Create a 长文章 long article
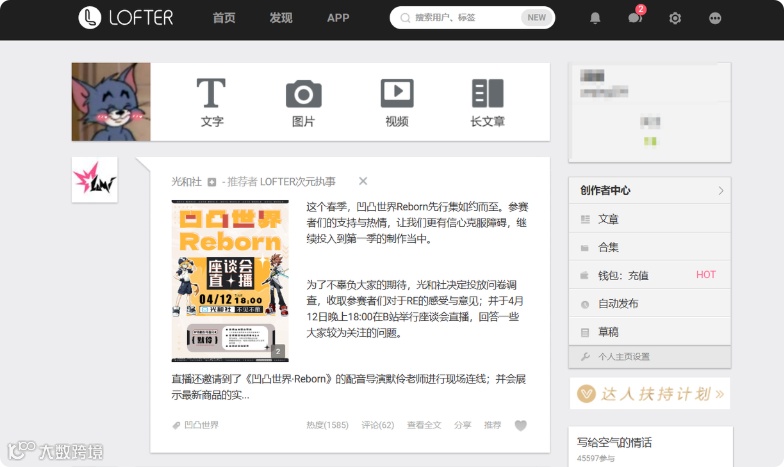Viewport: 784px width, 467px height. pos(488,102)
